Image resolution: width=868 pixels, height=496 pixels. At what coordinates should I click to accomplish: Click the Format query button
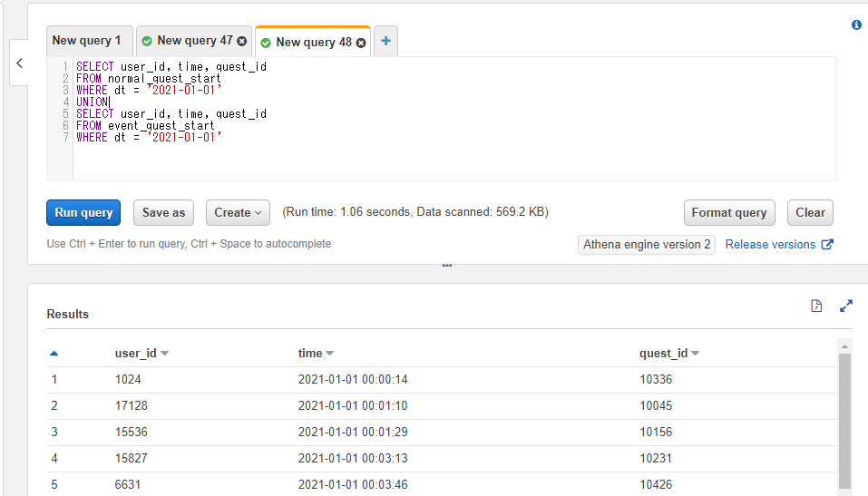tap(729, 212)
